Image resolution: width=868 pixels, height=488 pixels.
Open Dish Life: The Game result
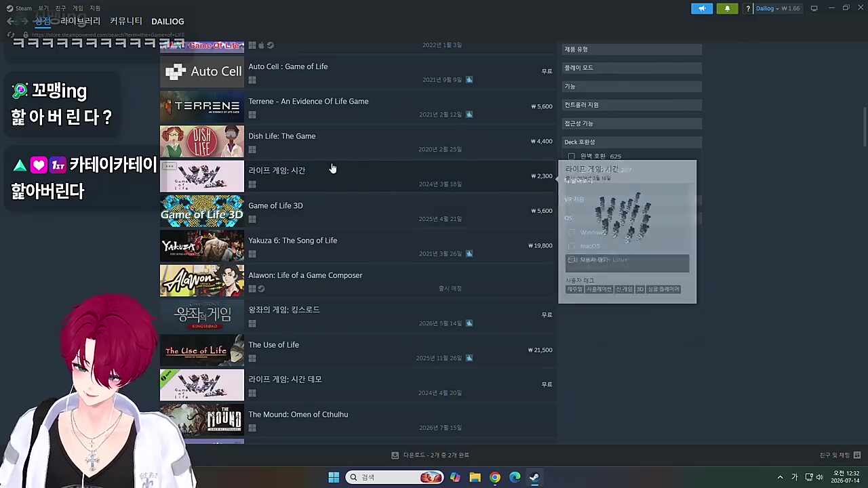pyautogui.click(x=358, y=141)
